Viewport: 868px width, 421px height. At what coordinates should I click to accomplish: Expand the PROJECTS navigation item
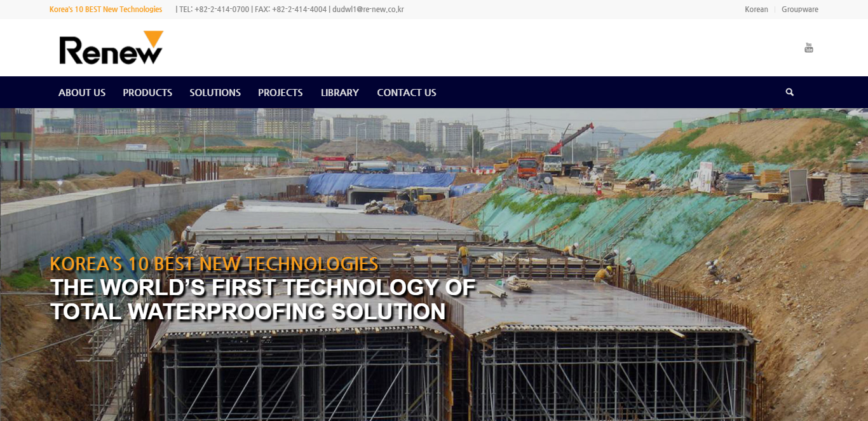tap(280, 92)
